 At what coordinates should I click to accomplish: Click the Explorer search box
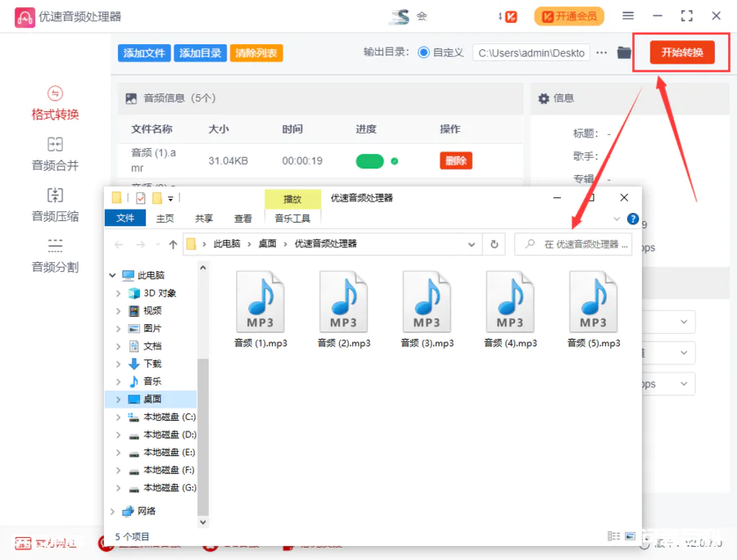573,244
